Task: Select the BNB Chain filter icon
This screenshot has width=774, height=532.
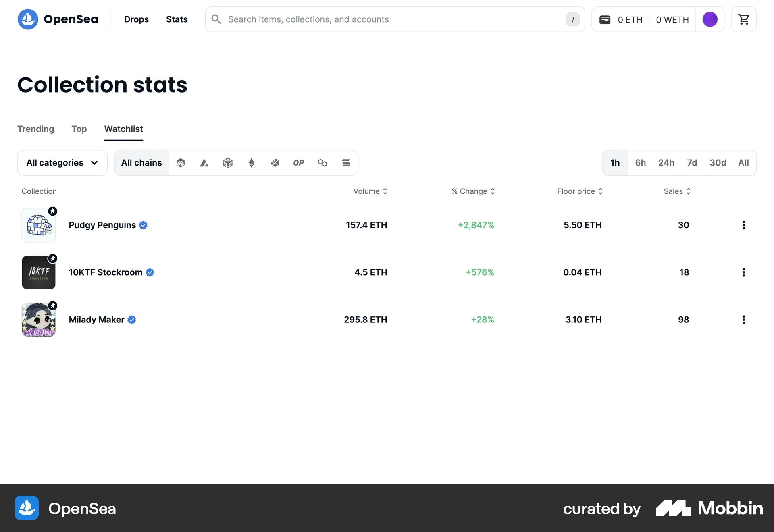Action: (228, 163)
